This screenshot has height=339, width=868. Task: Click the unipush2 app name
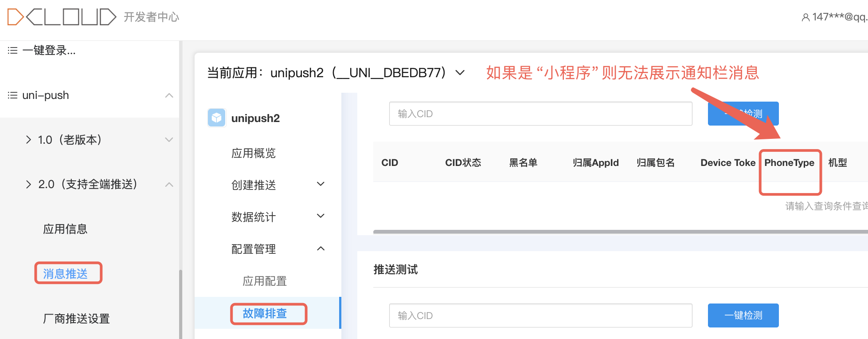coord(256,118)
